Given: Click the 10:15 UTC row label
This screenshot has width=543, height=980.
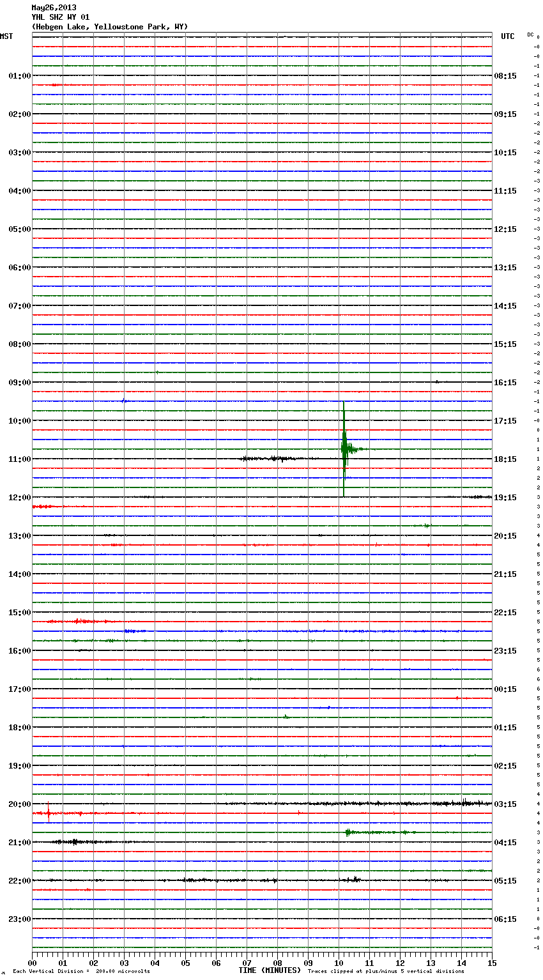Looking at the screenshot, I should [x=505, y=153].
